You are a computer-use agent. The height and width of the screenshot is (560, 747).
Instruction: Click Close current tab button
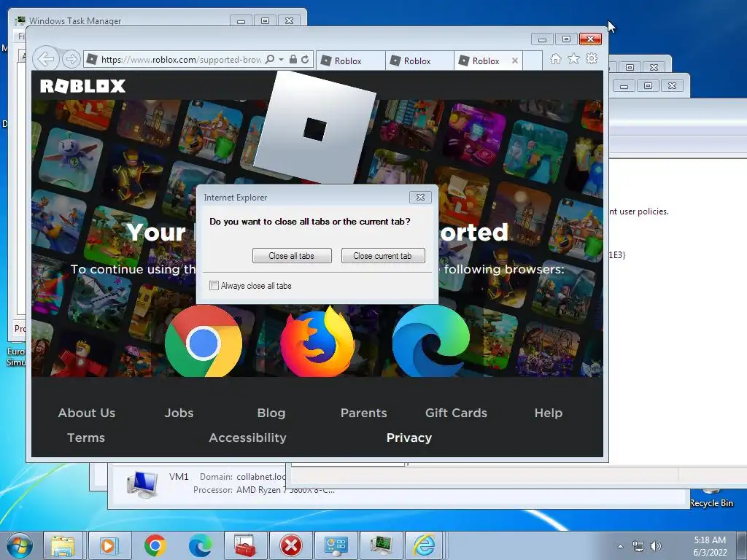(382, 256)
